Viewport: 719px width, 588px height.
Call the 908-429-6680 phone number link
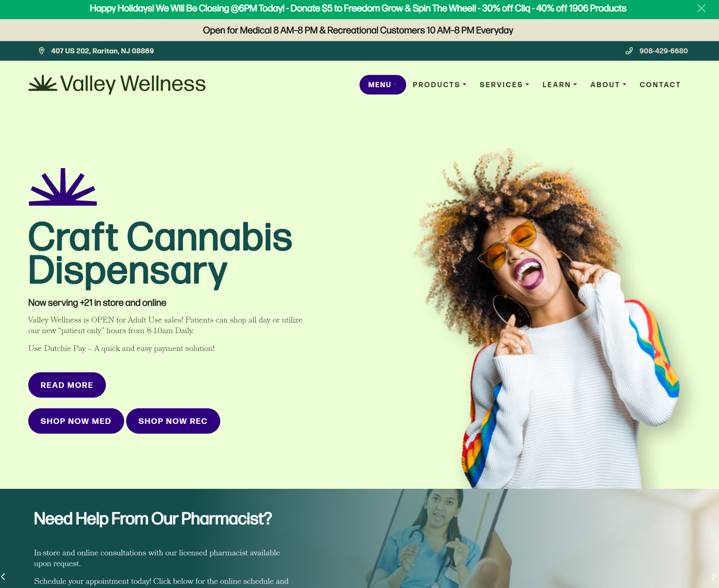663,51
